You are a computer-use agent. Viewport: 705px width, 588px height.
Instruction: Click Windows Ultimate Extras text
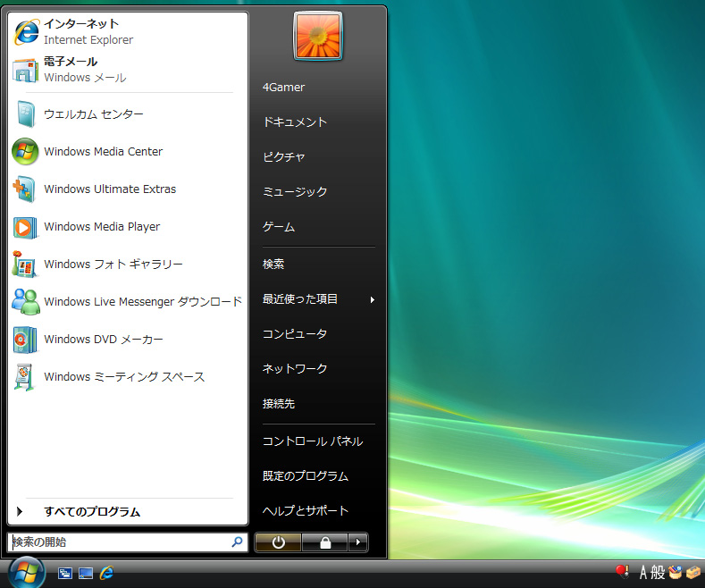[x=110, y=189]
